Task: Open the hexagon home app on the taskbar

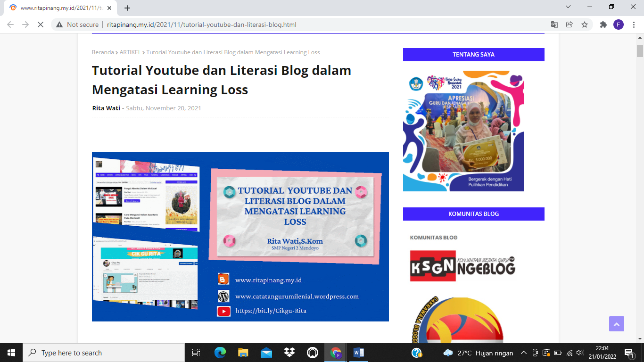Action: tap(312, 353)
